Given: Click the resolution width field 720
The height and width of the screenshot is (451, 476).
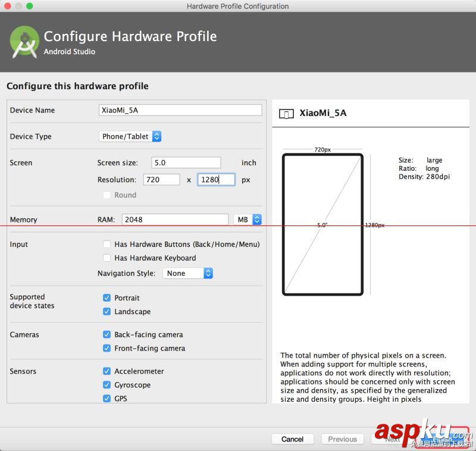Looking at the screenshot, I should pos(161,180).
